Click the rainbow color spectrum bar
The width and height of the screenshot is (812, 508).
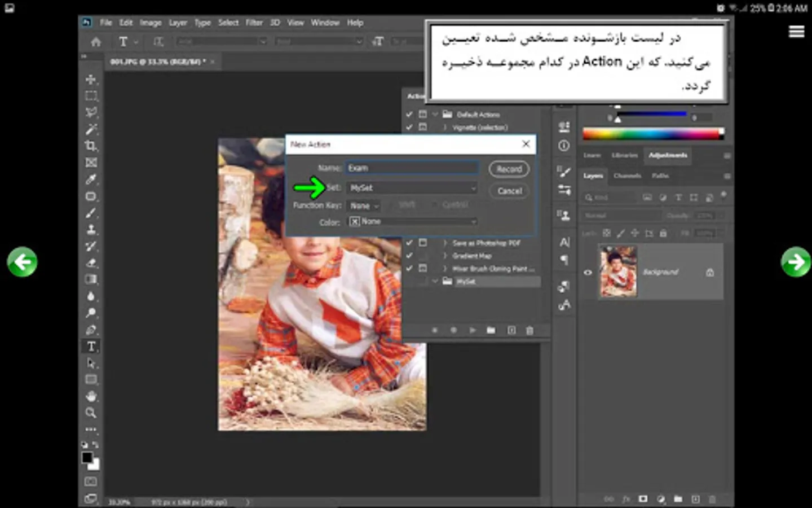652,134
